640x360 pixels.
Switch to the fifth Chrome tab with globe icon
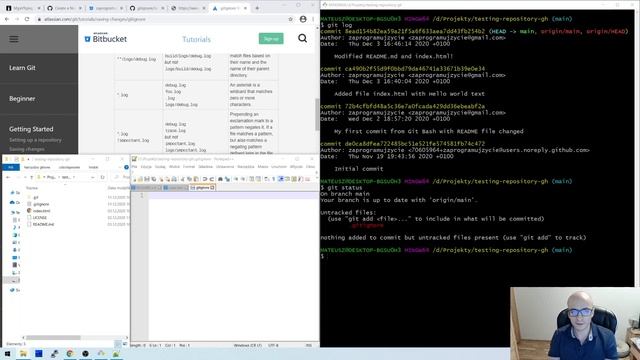click(188, 8)
